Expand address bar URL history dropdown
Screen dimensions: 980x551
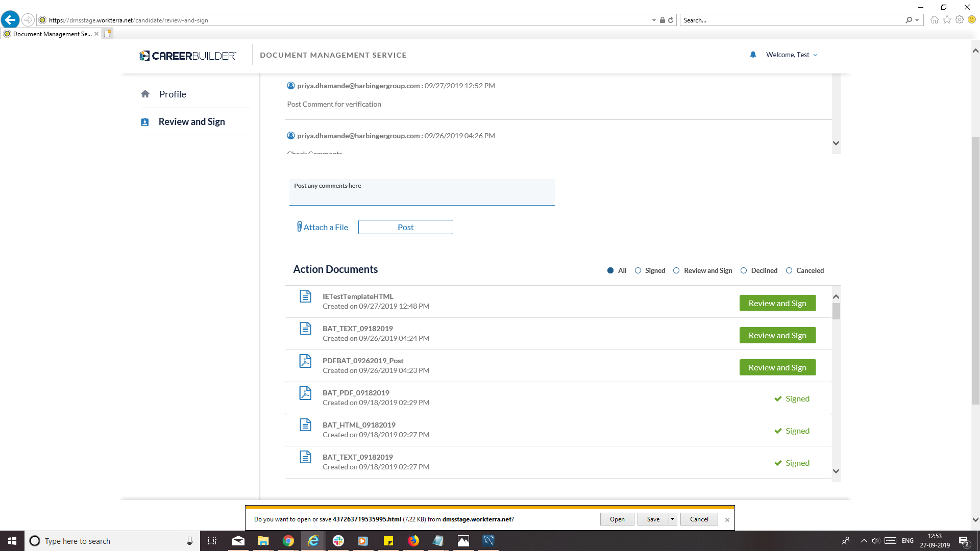(x=654, y=20)
